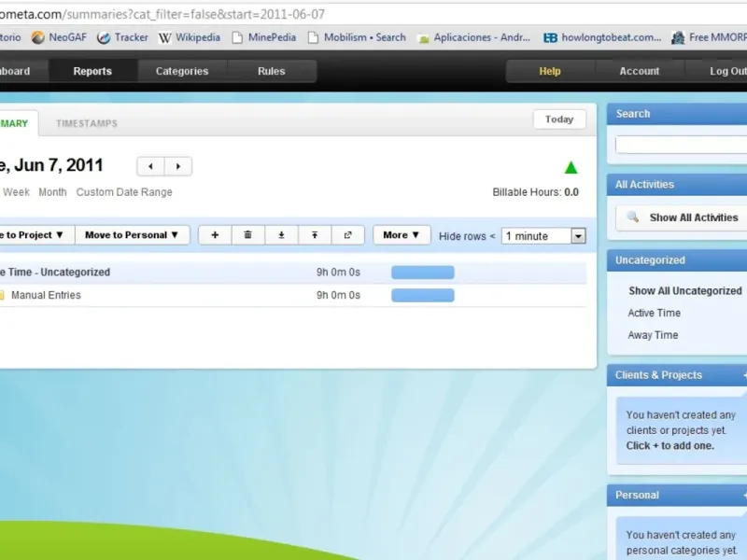Click the download arrow toolbar icon
Viewport: 747px width, 560px height.
(x=281, y=235)
